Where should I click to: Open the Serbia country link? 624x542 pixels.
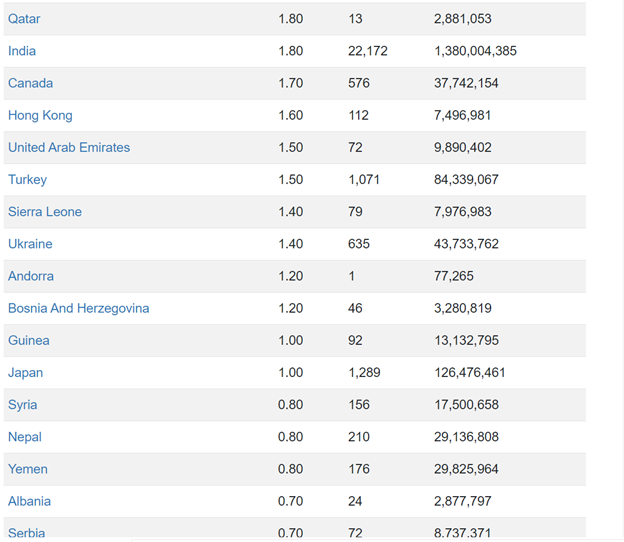(27, 533)
